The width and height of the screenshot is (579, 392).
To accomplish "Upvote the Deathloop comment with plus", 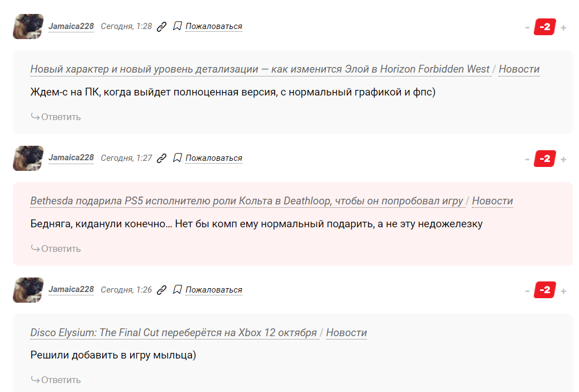I will coord(563,160).
